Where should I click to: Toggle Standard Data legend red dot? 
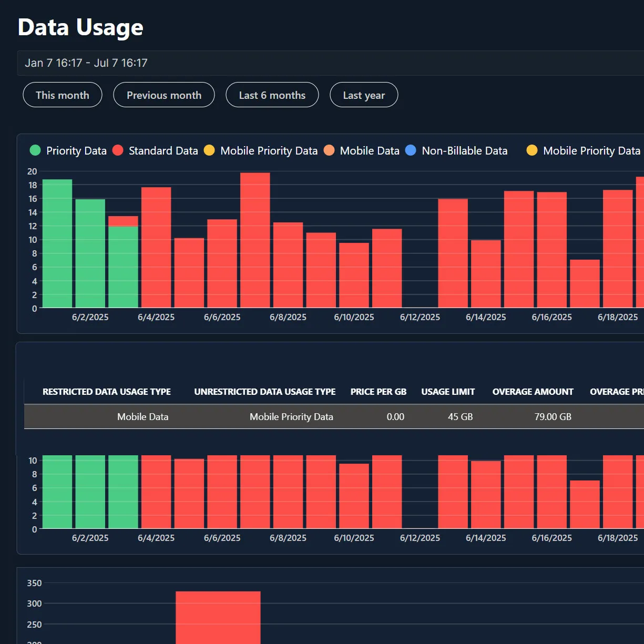click(x=118, y=150)
